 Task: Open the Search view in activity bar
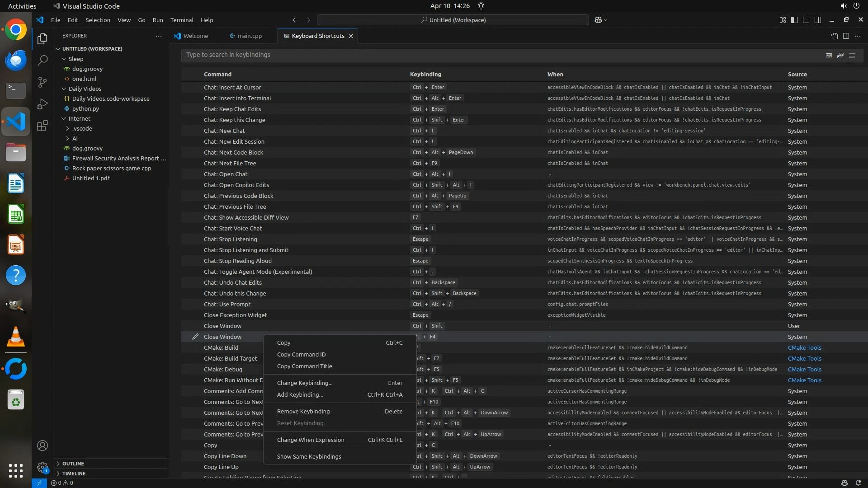click(42, 60)
